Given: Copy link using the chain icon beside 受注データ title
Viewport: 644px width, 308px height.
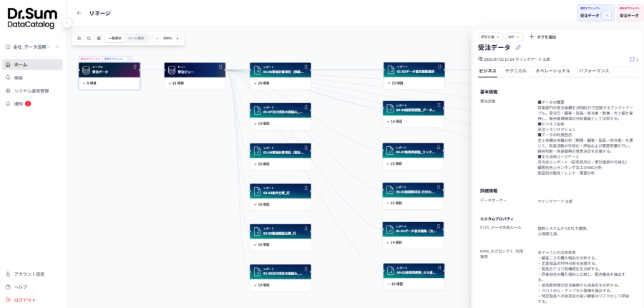Looking at the screenshot, I should pyautogui.click(x=518, y=48).
